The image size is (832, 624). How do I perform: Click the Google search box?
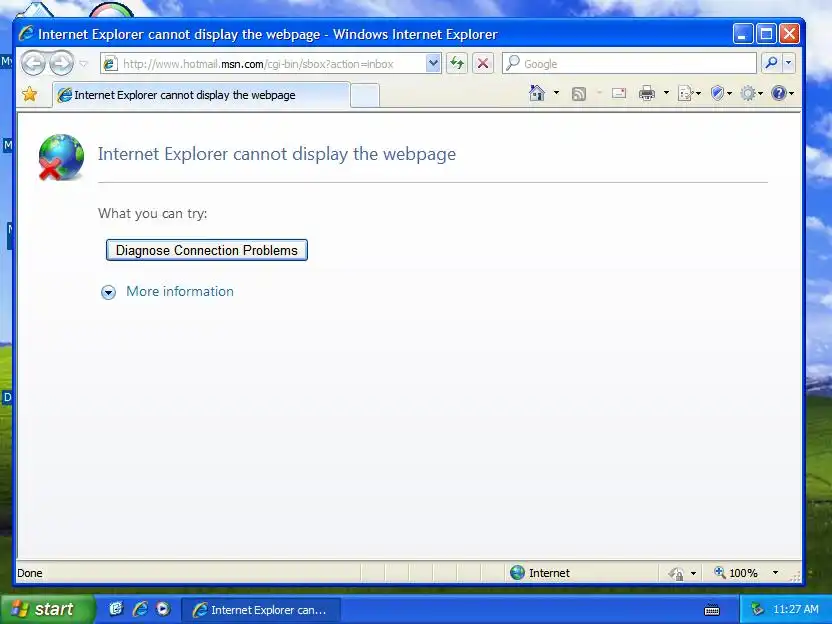coord(629,64)
